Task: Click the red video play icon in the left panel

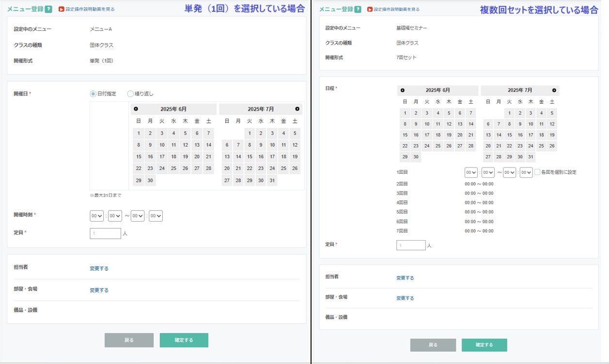Action: (61, 9)
